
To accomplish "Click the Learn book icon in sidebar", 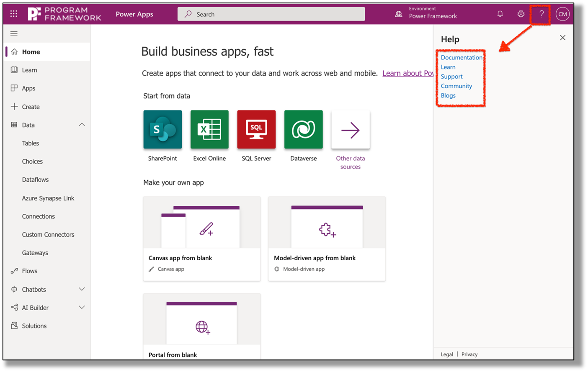I will [x=14, y=70].
